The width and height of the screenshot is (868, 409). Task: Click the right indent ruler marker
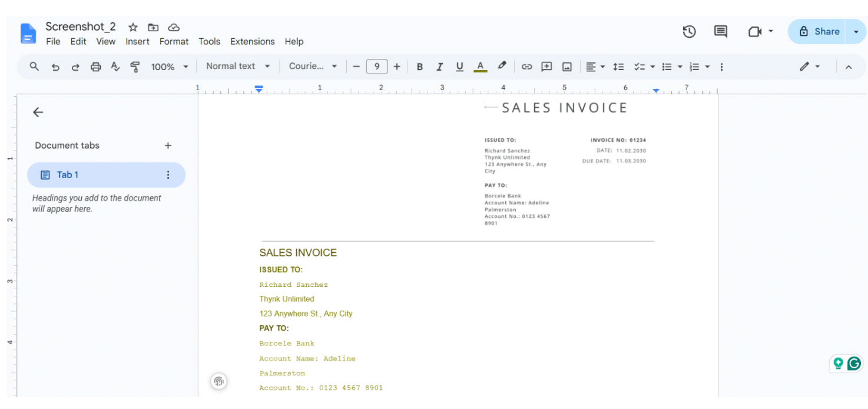(656, 91)
